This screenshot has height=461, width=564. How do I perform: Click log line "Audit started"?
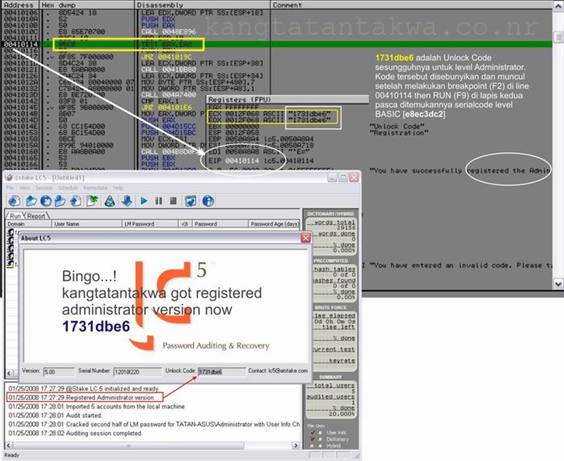coord(55,415)
